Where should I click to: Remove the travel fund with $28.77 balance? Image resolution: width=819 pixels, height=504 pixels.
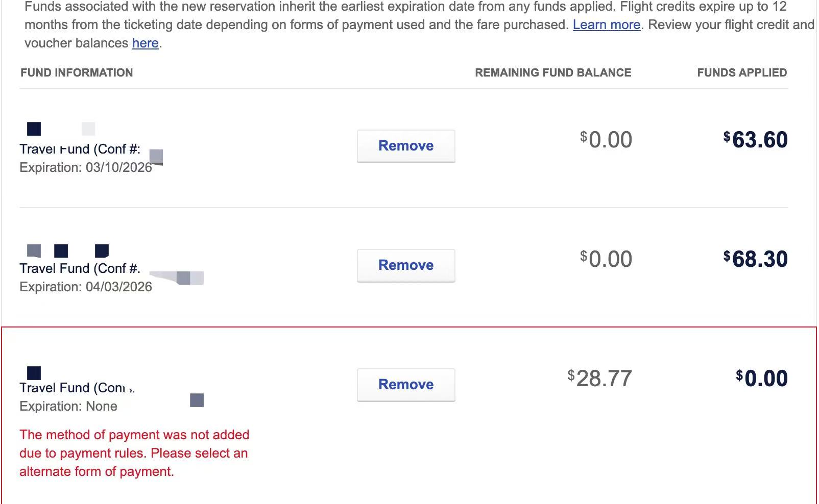pos(405,385)
